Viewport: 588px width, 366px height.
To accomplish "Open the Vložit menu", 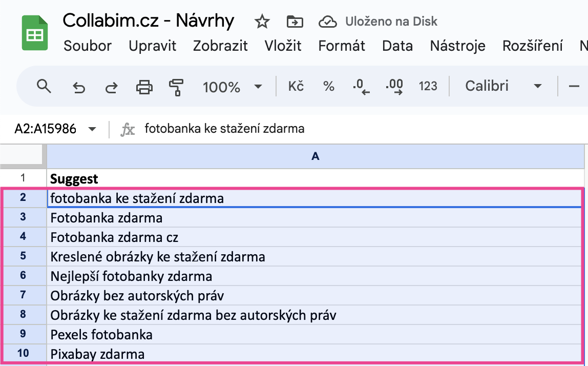I will [283, 46].
